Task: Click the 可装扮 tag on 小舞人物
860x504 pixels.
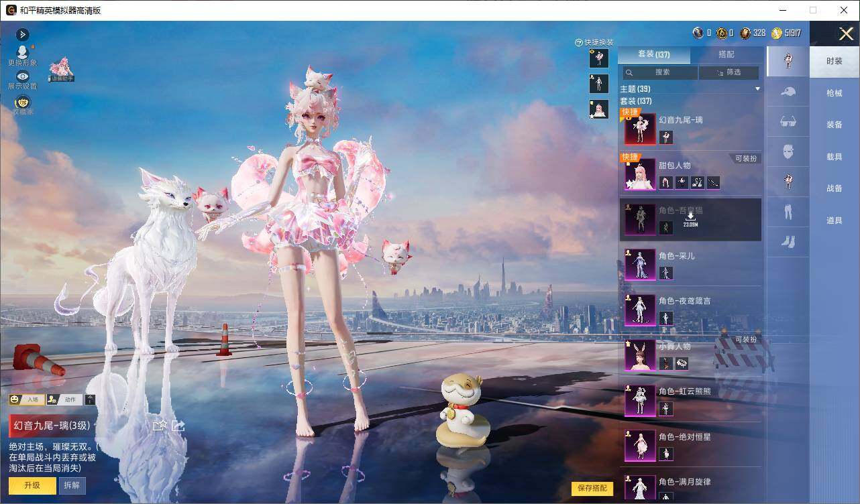Action: click(745, 340)
